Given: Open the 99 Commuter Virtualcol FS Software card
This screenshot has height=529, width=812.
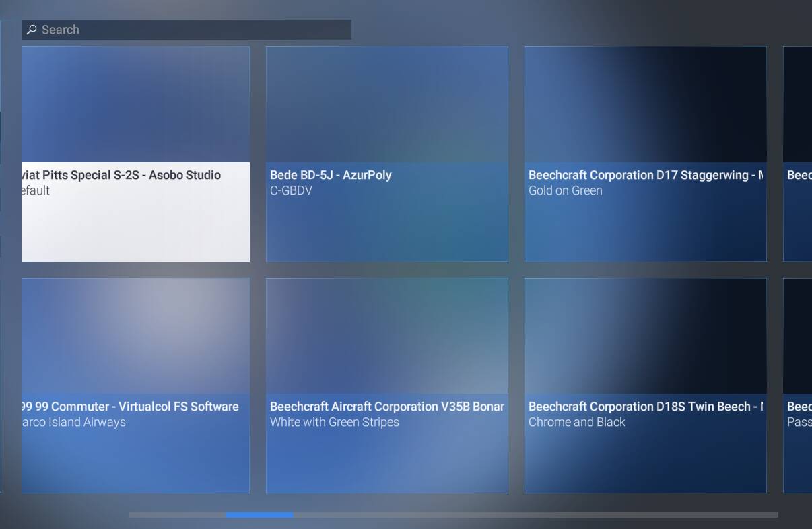Looking at the screenshot, I should [x=135, y=386].
